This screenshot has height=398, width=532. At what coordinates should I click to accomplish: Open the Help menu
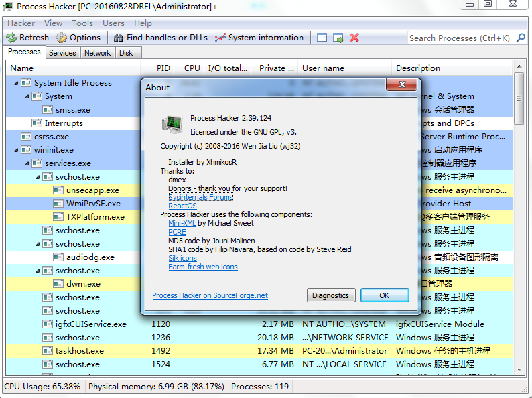click(143, 23)
